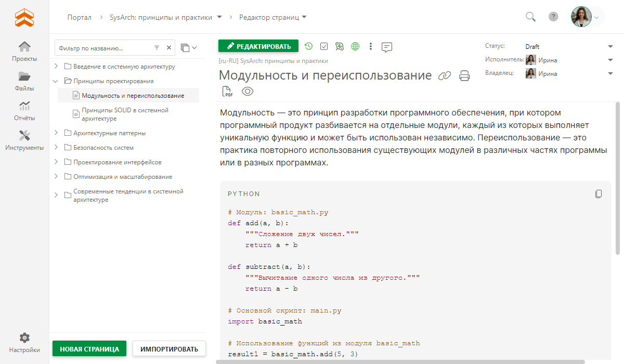Copy the Python code block
Viewport: 624px width, 364px height.
coord(599,194)
